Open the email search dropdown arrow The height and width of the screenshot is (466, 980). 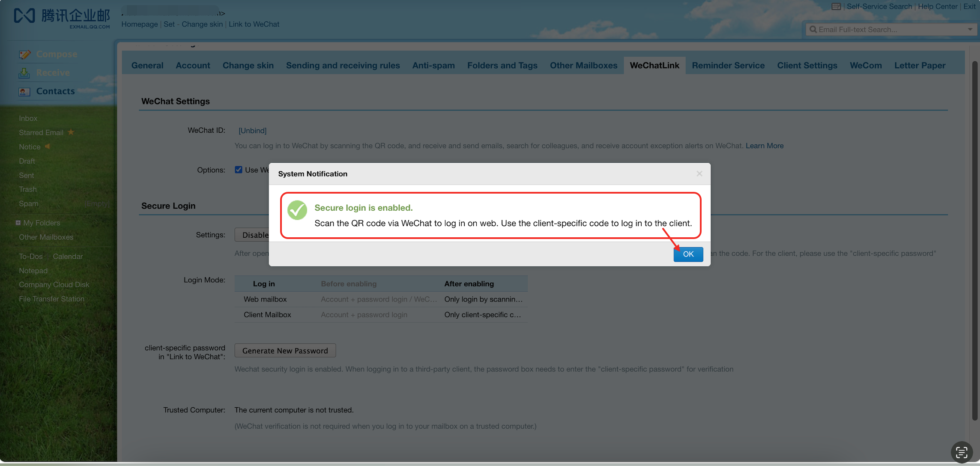970,30
